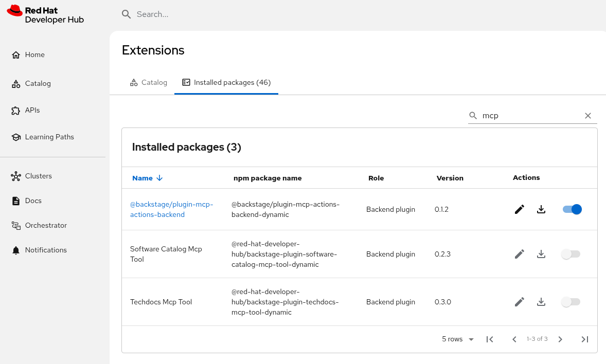Screen dimensions: 606x364
Task: Enable the Techdocs Mcp Tool toggle
Action: click(x=571, y=302)
